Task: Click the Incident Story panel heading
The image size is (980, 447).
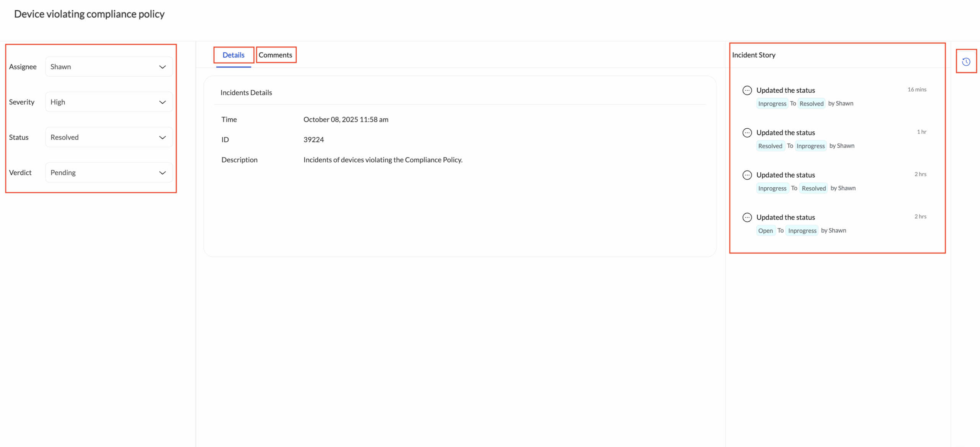Action: point(753,55)
